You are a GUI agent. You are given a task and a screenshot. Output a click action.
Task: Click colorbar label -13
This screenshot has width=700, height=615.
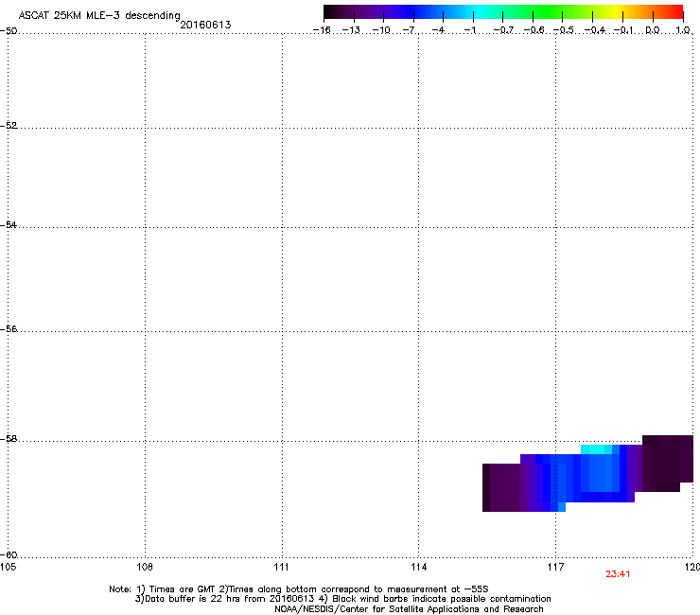[351, 30]
